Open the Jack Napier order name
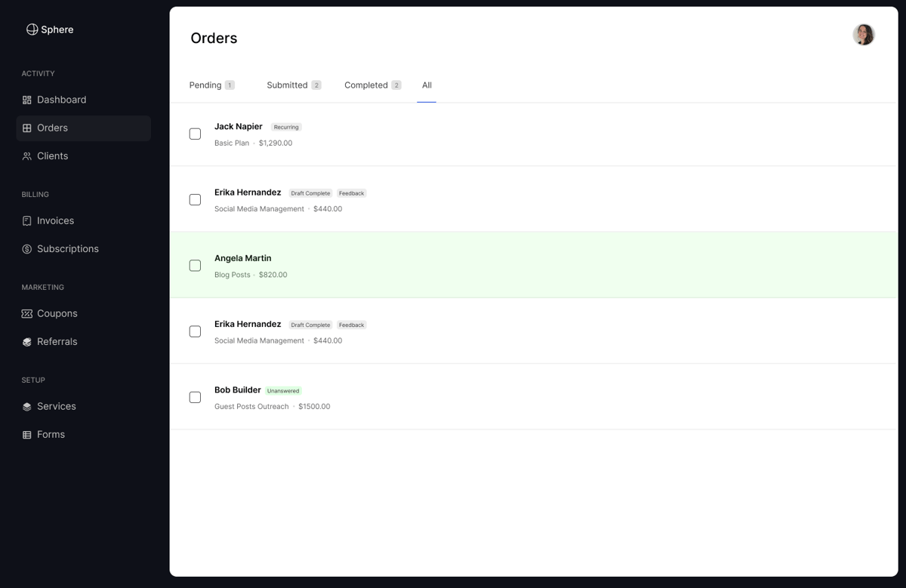The height and width of the screenshot is (588, 906). pyautogui.click(x=239, y=127)
